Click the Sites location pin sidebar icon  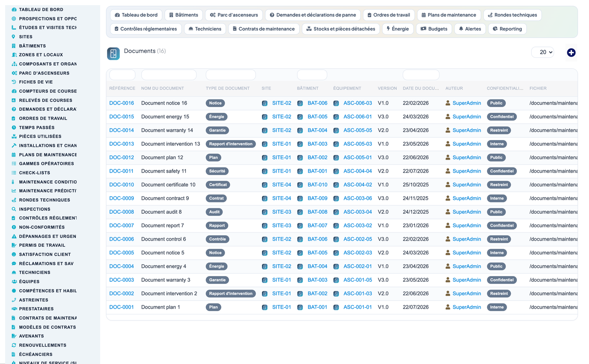[x=14, y=37]
